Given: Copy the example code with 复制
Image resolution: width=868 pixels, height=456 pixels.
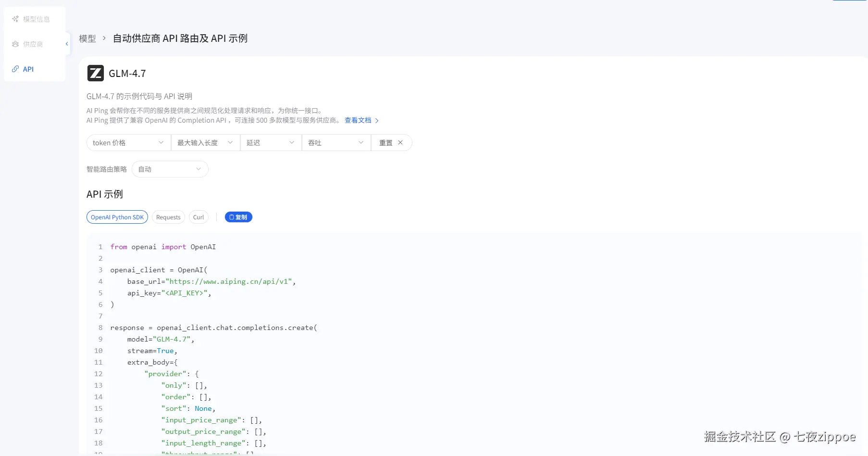Looking at the screenshot, I should (x=238, y=217).
